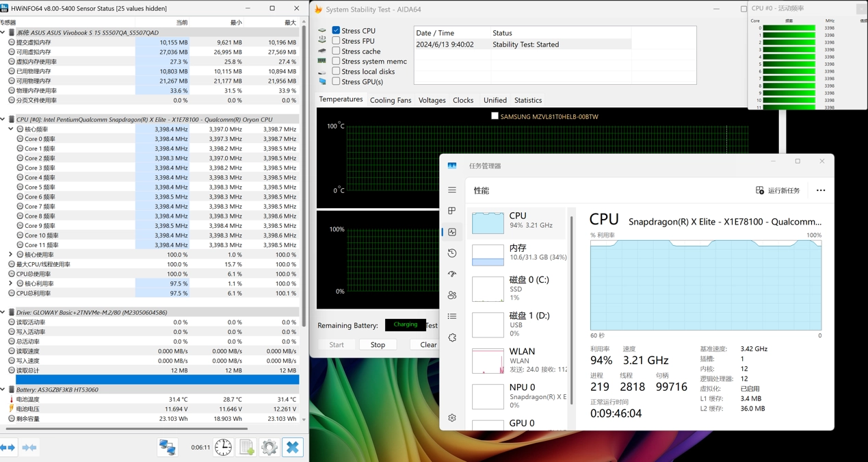Switch to Cooling Fans tab in AIDA64
The height and width of the screenshot is (462, 868).
point(390,100)
